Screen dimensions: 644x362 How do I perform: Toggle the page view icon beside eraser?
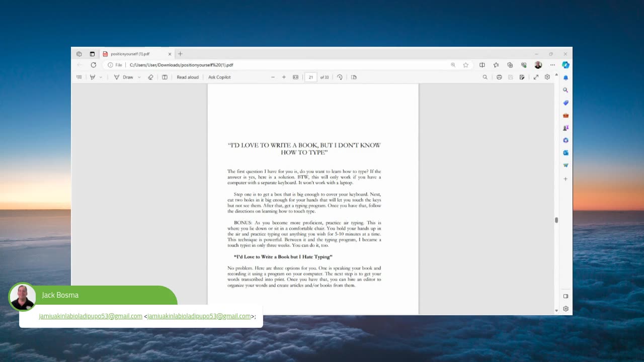coord(165,77)
